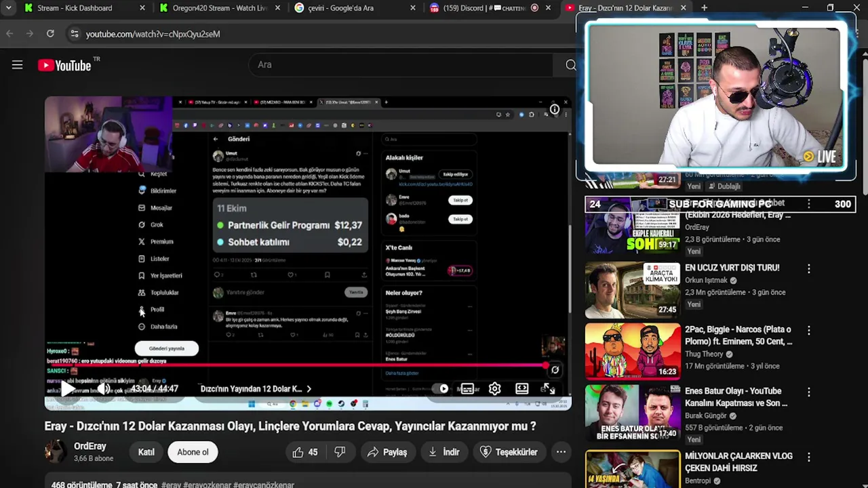Screen dimensions: 868x488
Task: Click channel name Burak Güngör
Action: tap(705, 415)
